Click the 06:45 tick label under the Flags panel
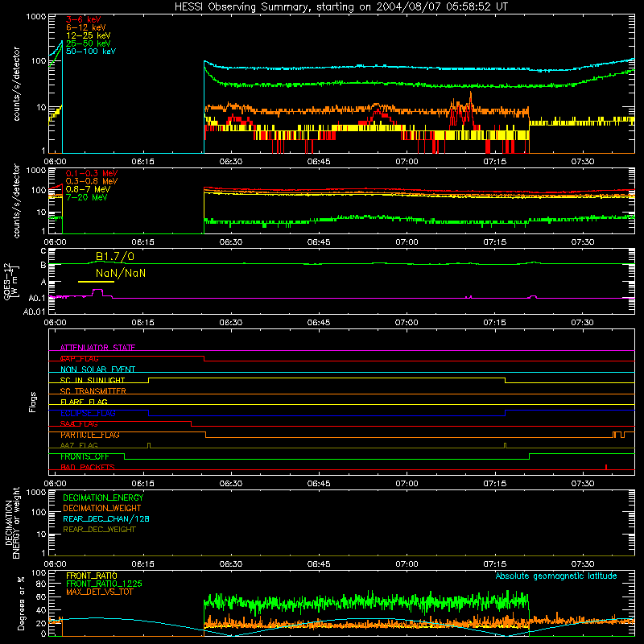 319,484
